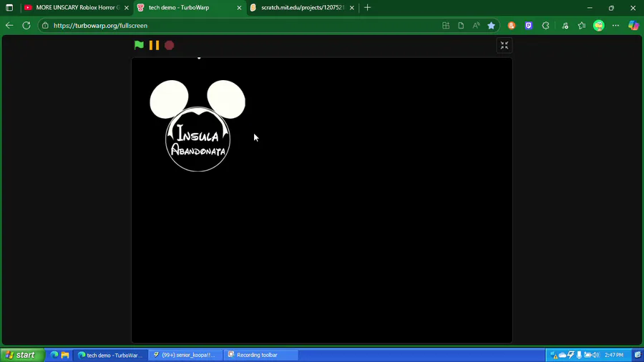Viewport: 644px width, 362px height.
Task: Restore down the browser window
Action: pyautogui.click(x=611, y=7)
